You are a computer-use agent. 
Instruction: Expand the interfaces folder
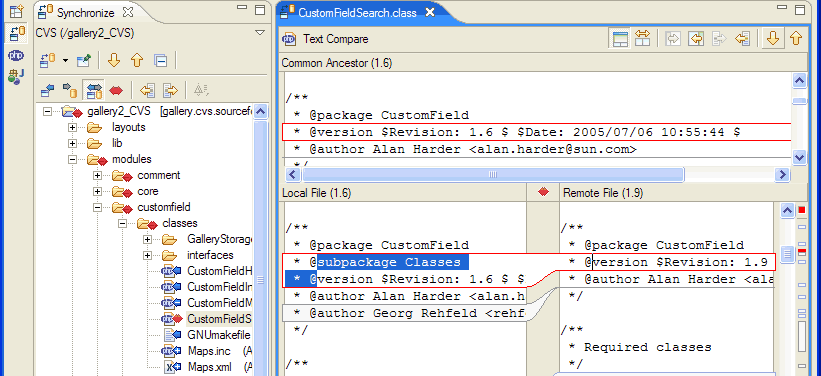click(x=148, y=256)
